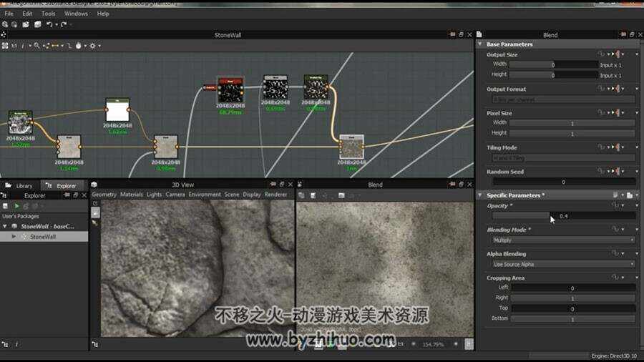Click the Cropping Area Left field

pyautogui.click(x=573, y=288)
